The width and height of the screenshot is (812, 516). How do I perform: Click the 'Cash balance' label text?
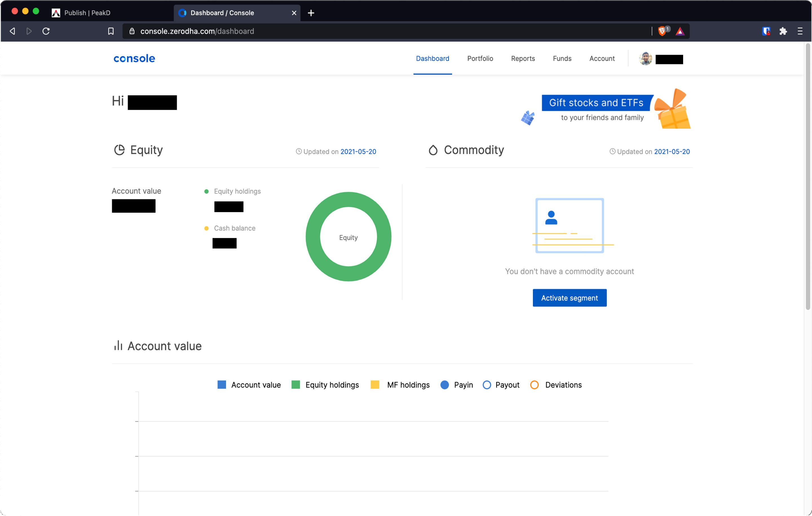[x=235, y=228]
